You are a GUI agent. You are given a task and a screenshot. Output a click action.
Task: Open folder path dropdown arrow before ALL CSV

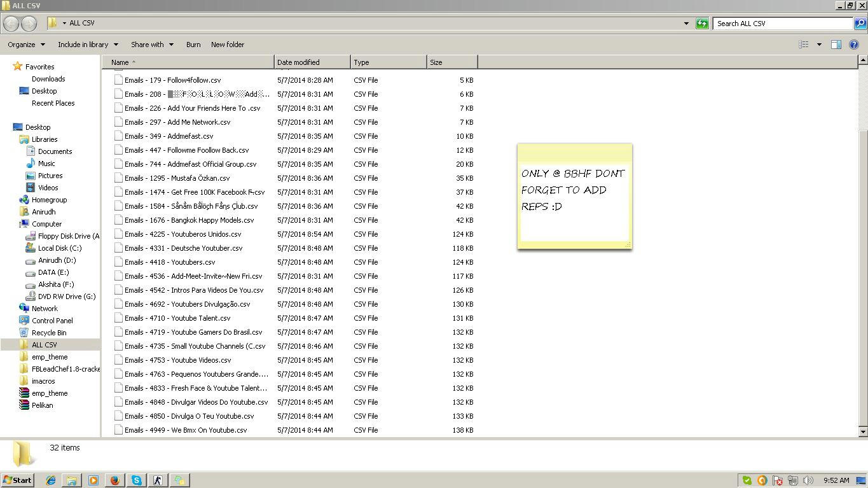(x=64, y=23)
